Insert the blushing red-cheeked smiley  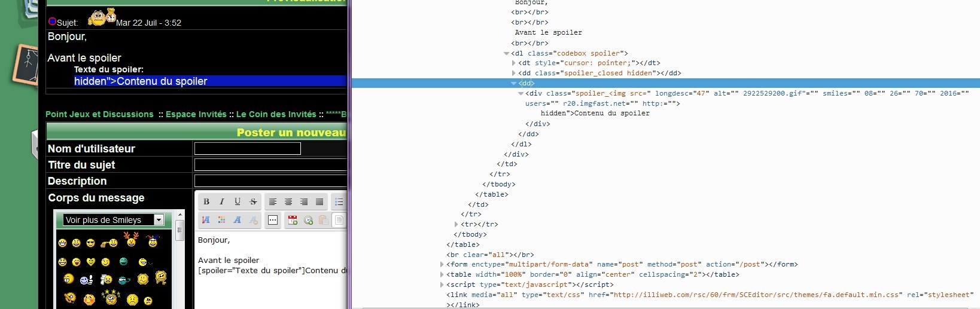(89, 299)
